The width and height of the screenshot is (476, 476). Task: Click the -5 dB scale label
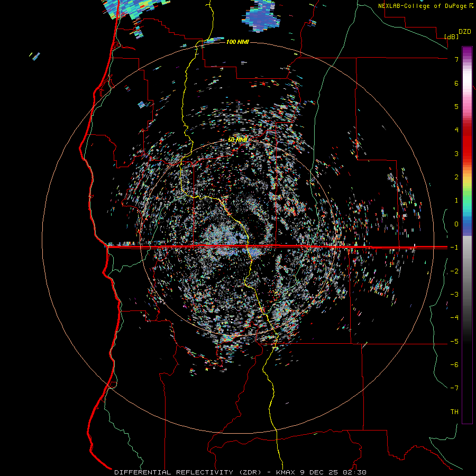pyautogui.click(x=454, y=342)
